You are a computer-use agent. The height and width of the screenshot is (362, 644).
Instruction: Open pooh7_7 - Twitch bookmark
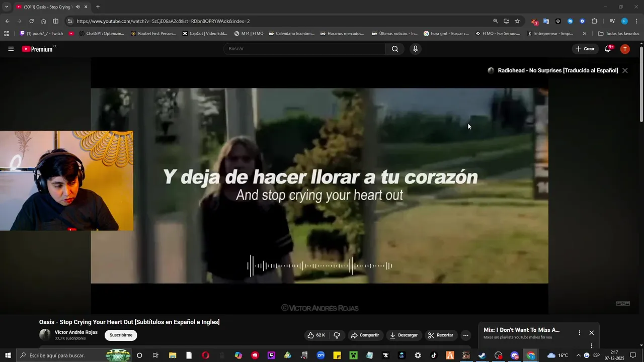click(41, 34)
